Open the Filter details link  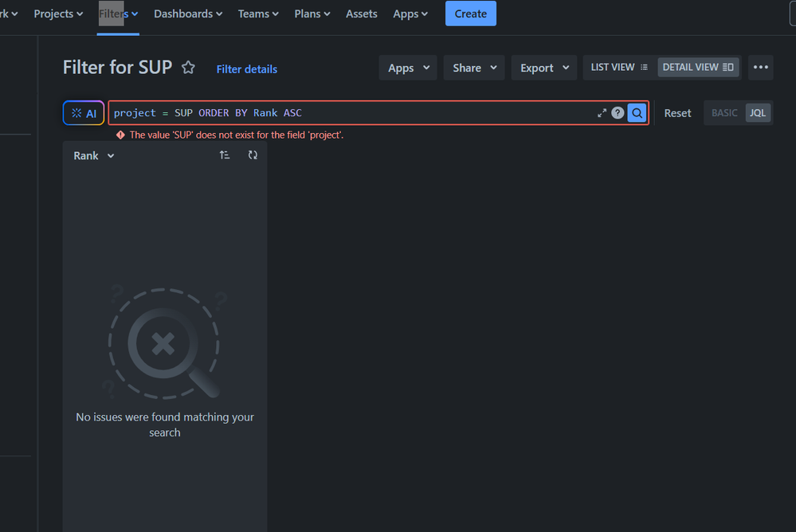coord(247,69)
